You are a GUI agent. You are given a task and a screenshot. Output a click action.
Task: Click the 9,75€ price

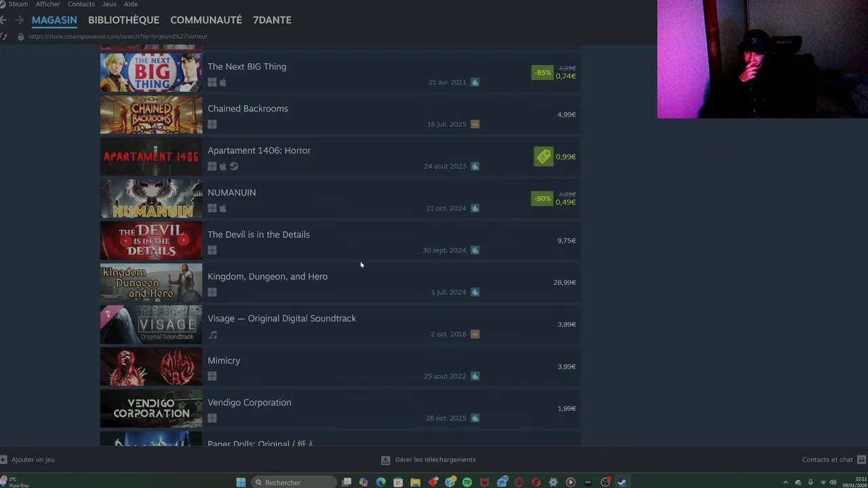(566, 241)
